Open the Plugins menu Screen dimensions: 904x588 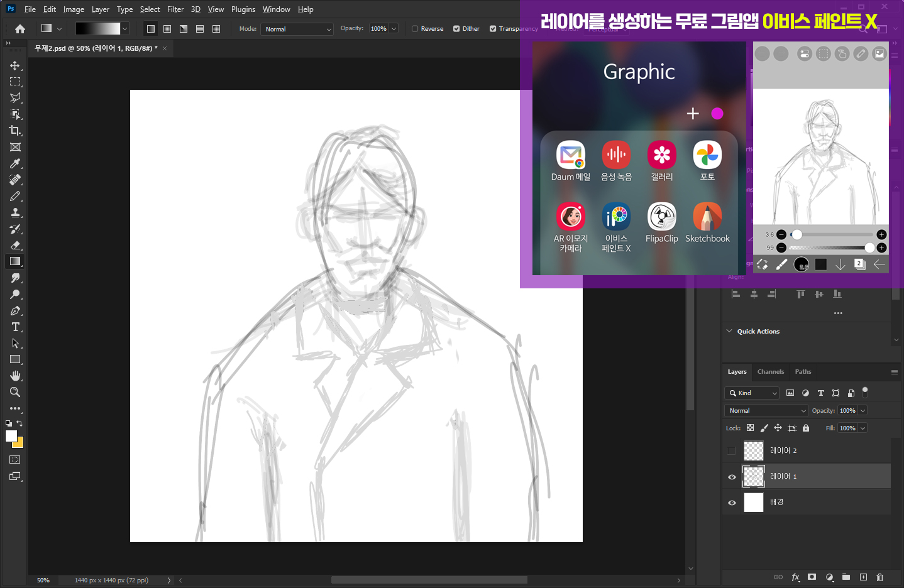(x=243, y=9)
